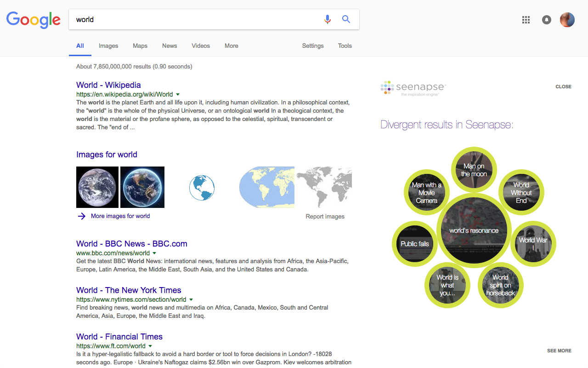Click the Report images link
Screen dimensions: 588x368
click(325, 216)
